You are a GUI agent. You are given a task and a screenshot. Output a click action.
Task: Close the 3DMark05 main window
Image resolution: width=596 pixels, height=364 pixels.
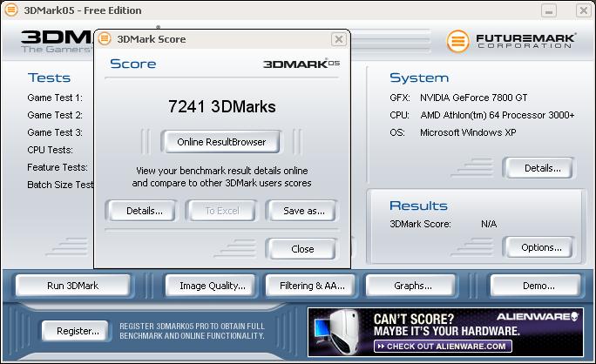pyautogui.click(x=583, y=10)
